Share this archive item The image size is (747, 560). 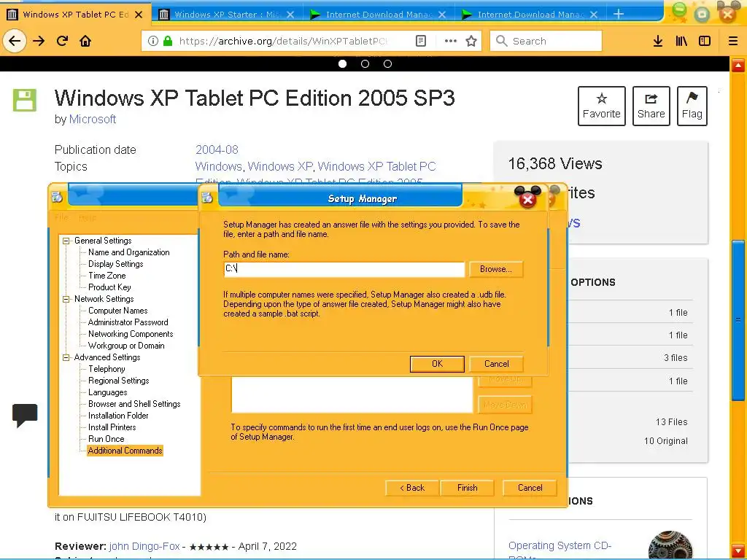(x=651, y=106)
